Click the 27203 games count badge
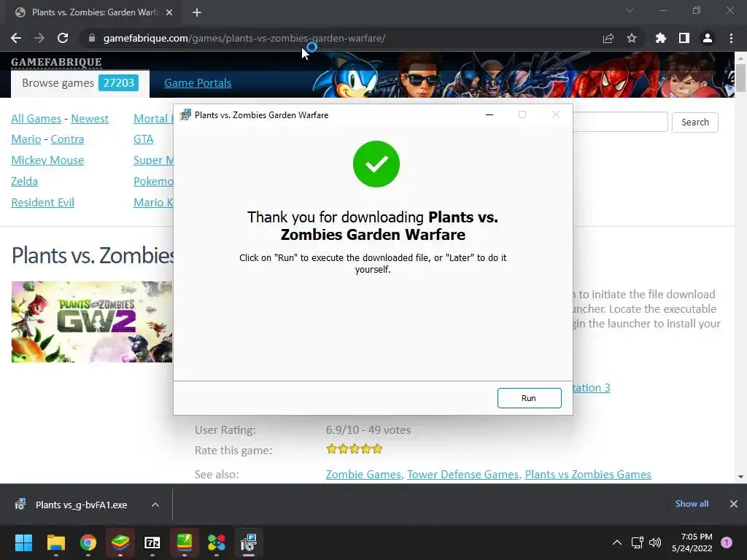 [119, 83]
